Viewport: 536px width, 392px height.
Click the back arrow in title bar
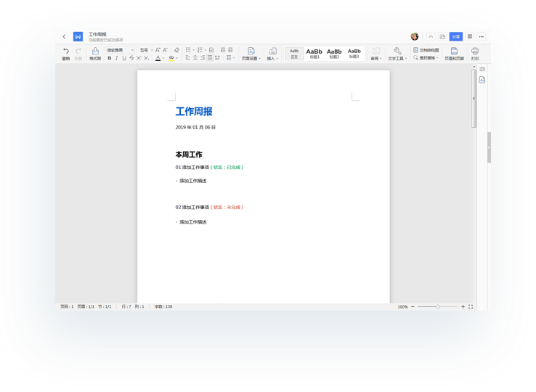coord(64,36)
